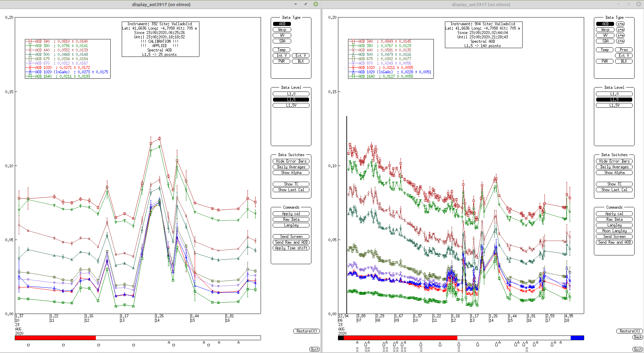Image resolution: width=644 pixels, height=353 pixels.
Task: Select SDA data type in left window
Action: pos(282,41)
